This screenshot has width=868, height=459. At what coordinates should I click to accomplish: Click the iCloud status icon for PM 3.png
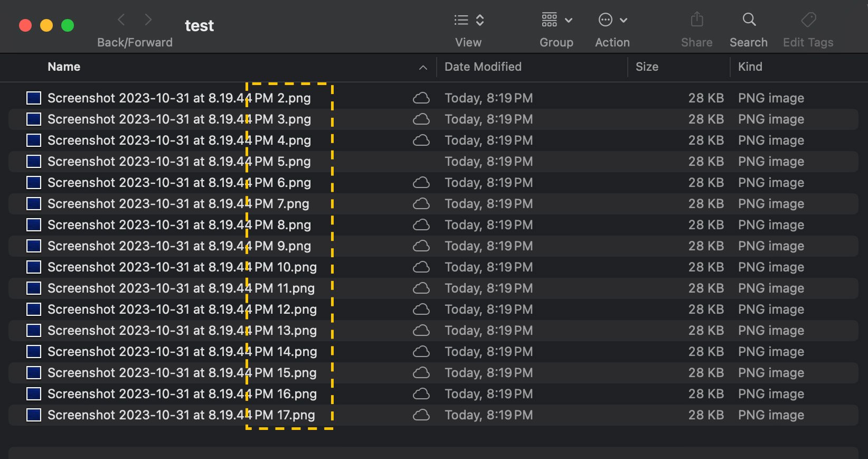[421, 119]
